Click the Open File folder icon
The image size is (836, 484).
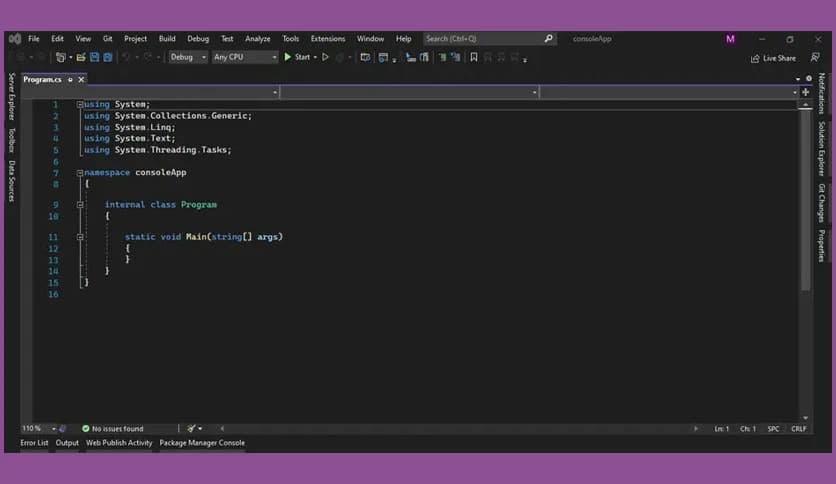81,57
